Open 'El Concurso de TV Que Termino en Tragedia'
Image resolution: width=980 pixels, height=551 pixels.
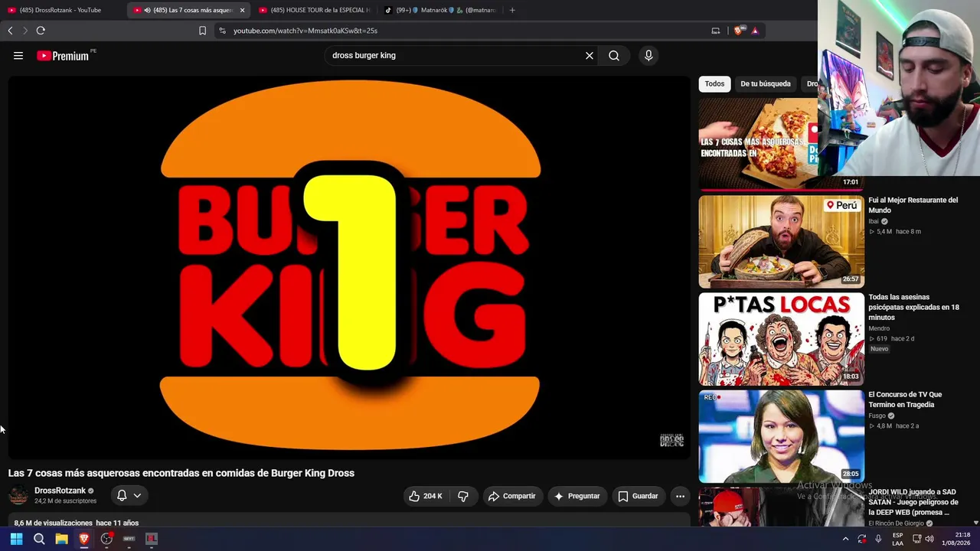pos(905,399)
